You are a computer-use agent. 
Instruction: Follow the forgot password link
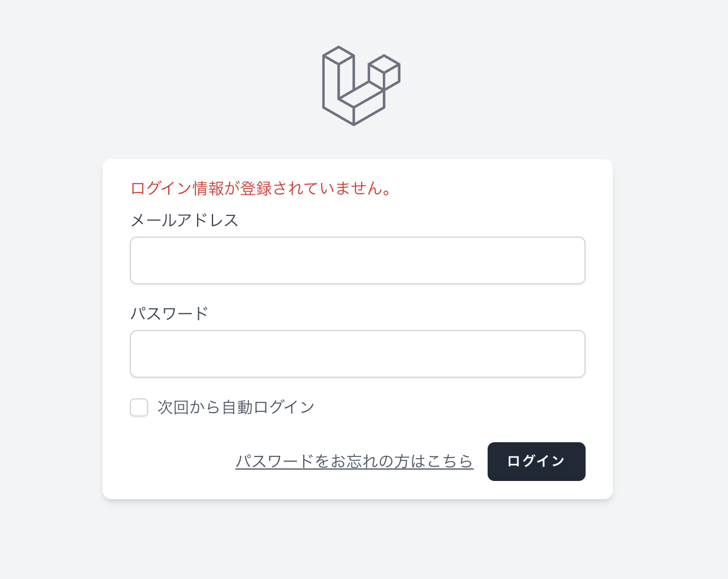(x=354, y=462)
